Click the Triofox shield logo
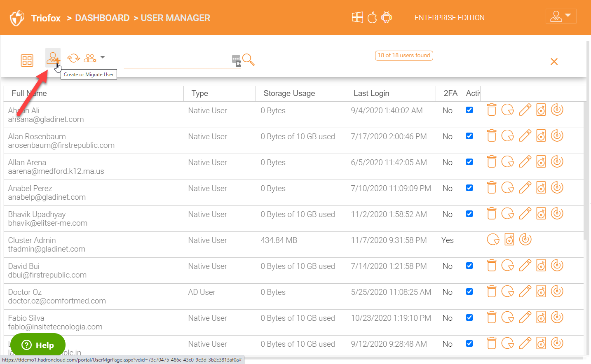The height and width of the screenshot is (364, 591). 17,18
